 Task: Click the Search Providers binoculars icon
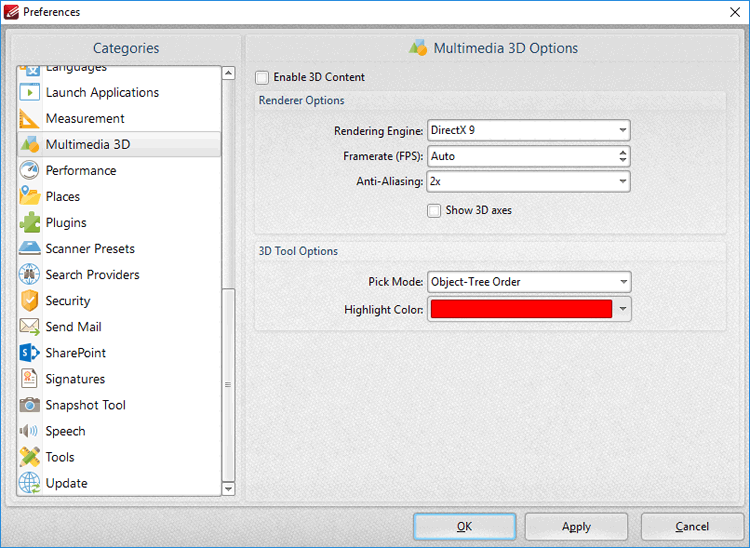[30, 274]
